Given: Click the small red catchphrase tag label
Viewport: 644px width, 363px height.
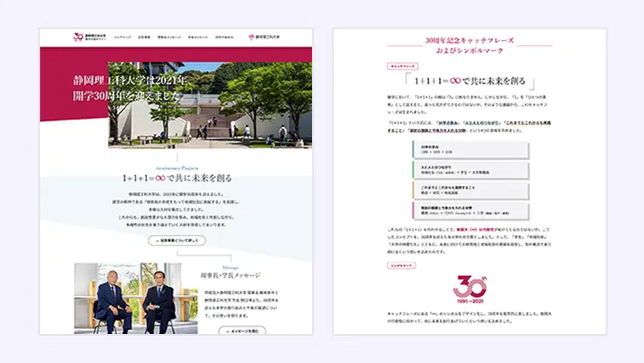Looking at the screenshot, I should coord(401,66).
